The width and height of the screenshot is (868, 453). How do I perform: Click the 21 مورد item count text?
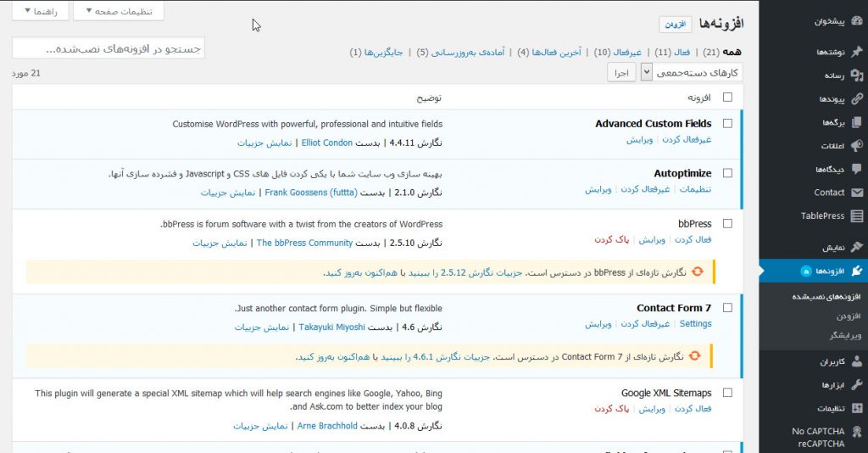pos(26,73)
